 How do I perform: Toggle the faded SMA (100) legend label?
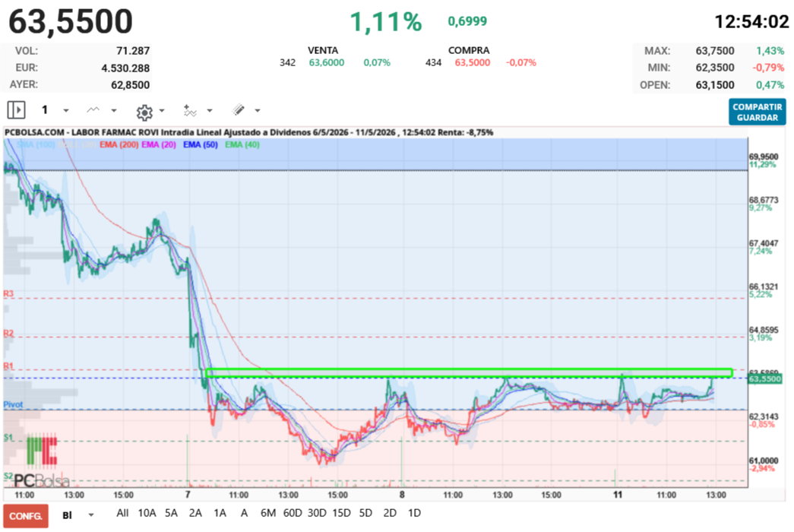pos(36,144)
